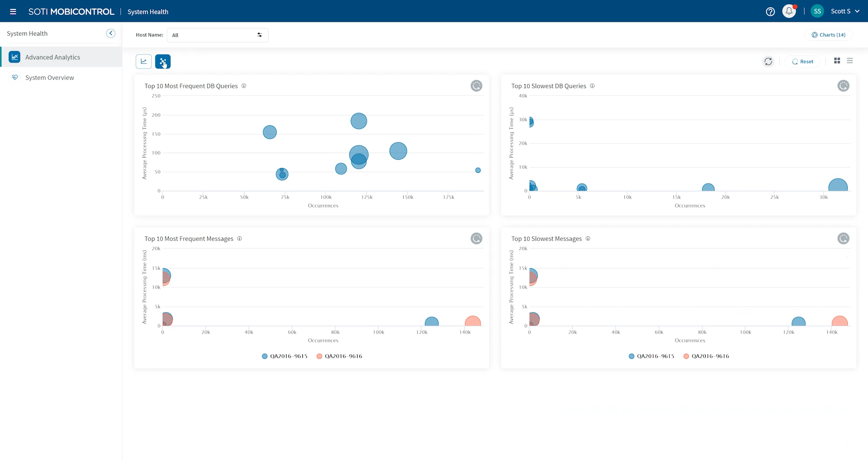Open the Charts (14) selector
Screen dimensions: 868x461
(828, 35)
